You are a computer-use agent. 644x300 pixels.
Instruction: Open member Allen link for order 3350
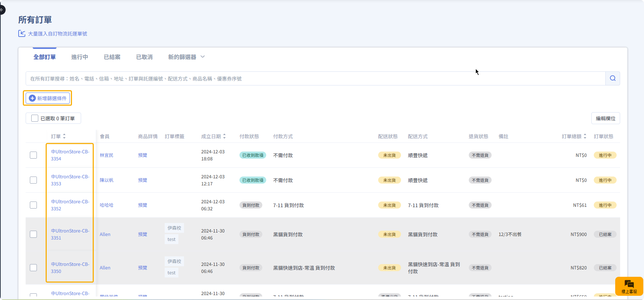pos(105,268)
